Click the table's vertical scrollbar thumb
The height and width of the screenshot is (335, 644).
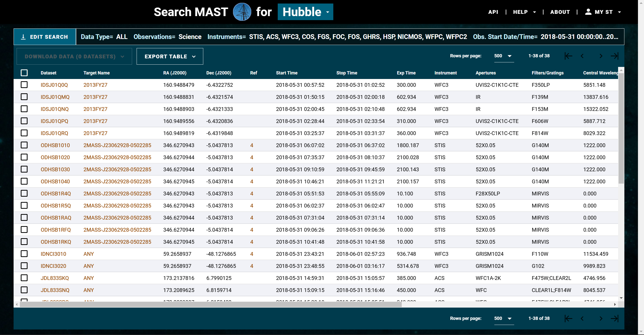click(621, 128)
